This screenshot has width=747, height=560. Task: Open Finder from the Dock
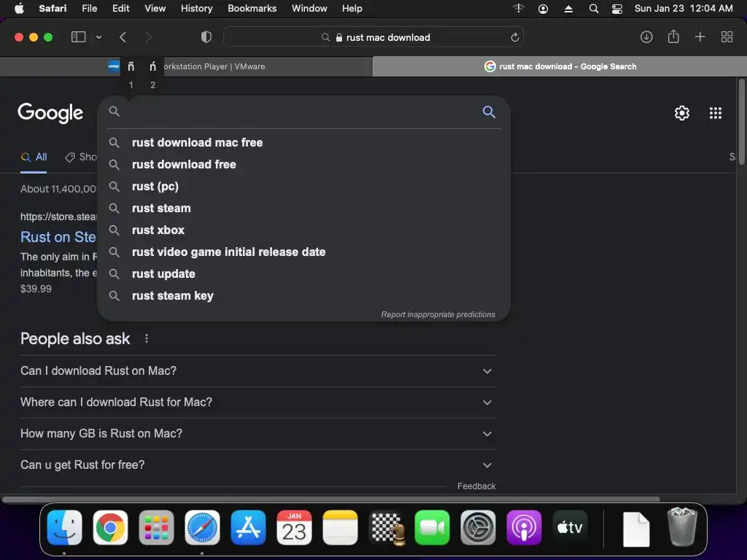[x=65, y=528]
